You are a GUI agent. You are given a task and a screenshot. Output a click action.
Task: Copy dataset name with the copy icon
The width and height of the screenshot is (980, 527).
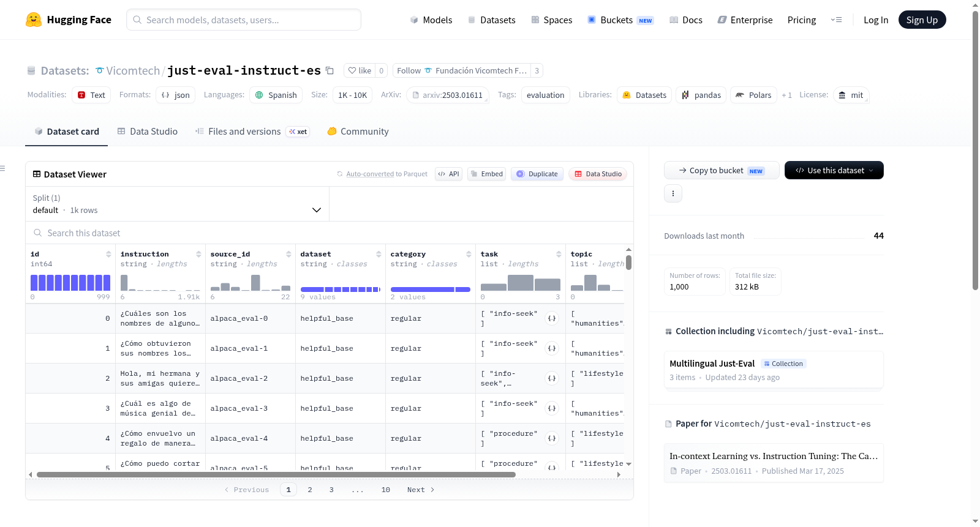coord(330,70)
